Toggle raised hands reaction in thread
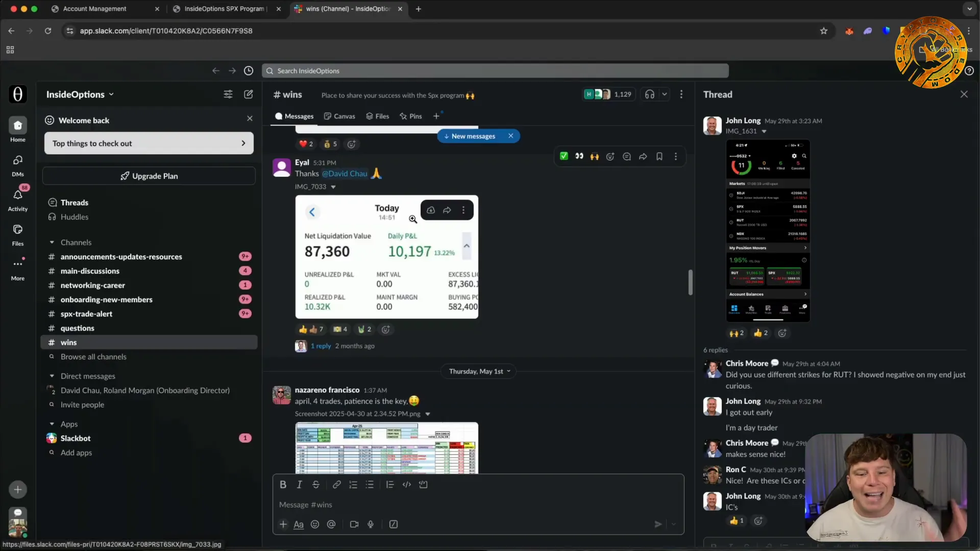Viewport: 980px width, 551px height. pyautogui.click(x=737, y=333)
